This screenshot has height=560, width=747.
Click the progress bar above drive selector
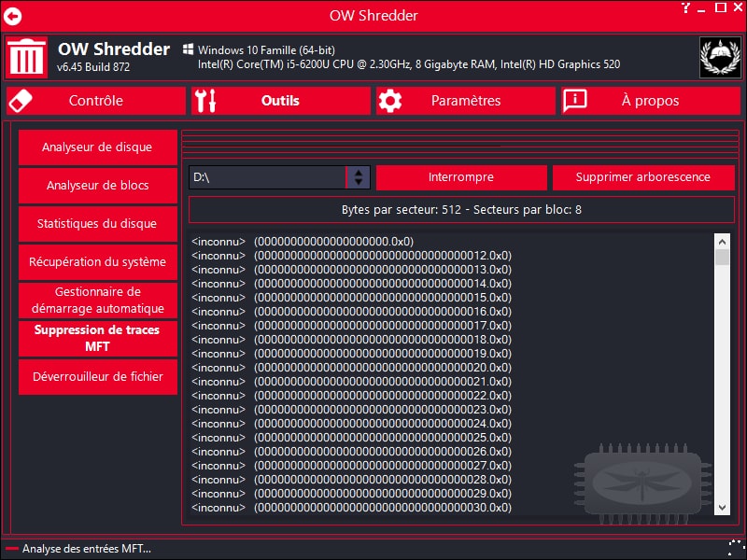(460, 144)
